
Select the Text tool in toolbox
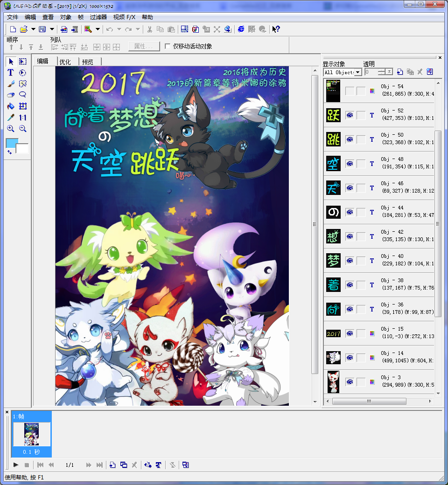pyautogui.click(x=11, y=73)
